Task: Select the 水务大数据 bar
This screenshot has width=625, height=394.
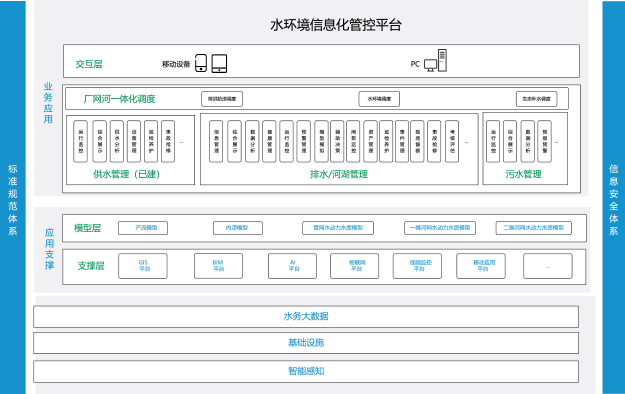Action: pos(306,317)
